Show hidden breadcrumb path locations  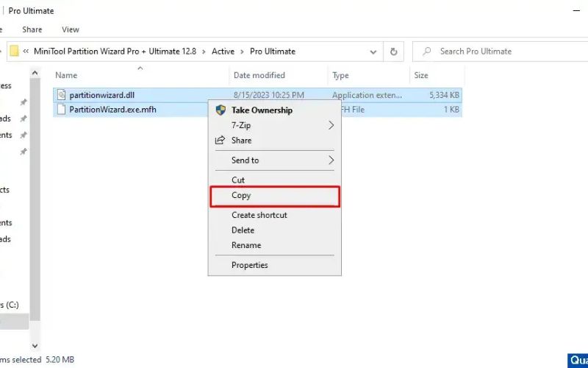tap(26, 51)
